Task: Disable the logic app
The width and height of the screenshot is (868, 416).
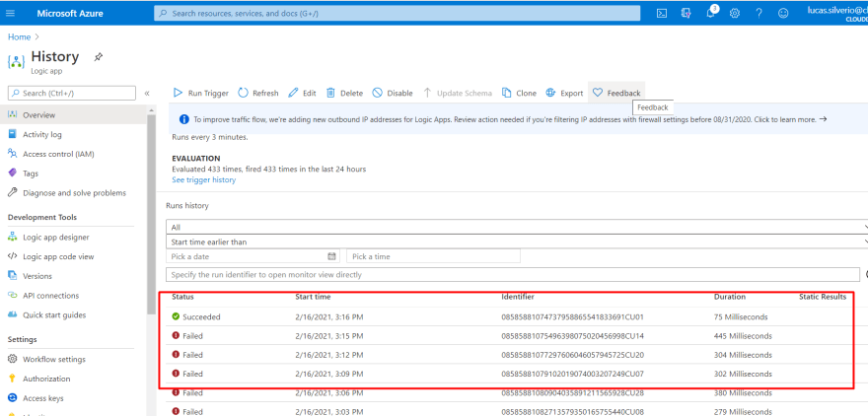Action: (393, 93)
